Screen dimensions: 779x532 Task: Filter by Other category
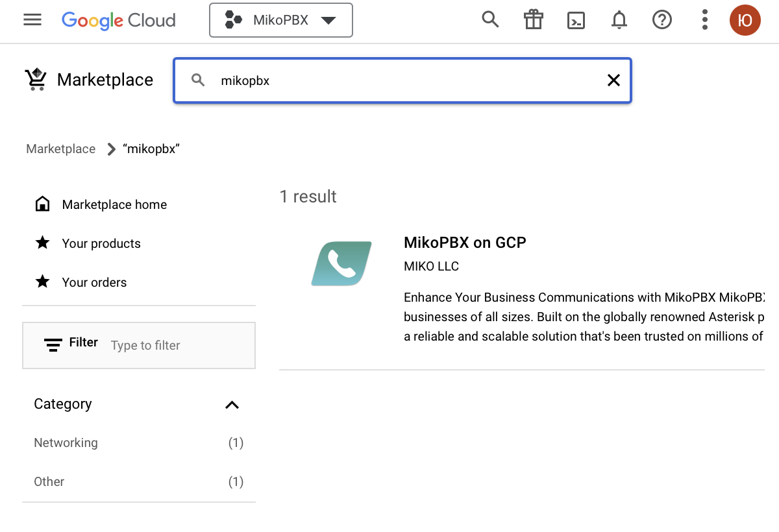49,482
